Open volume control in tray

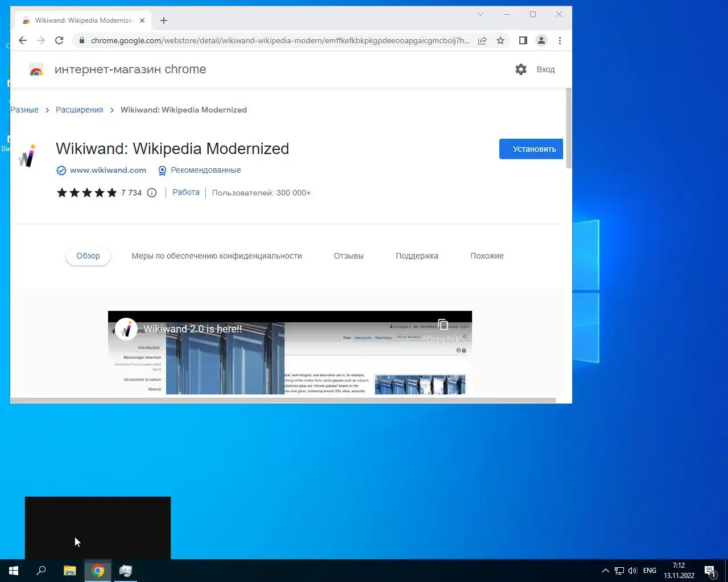tap(632, 571)
